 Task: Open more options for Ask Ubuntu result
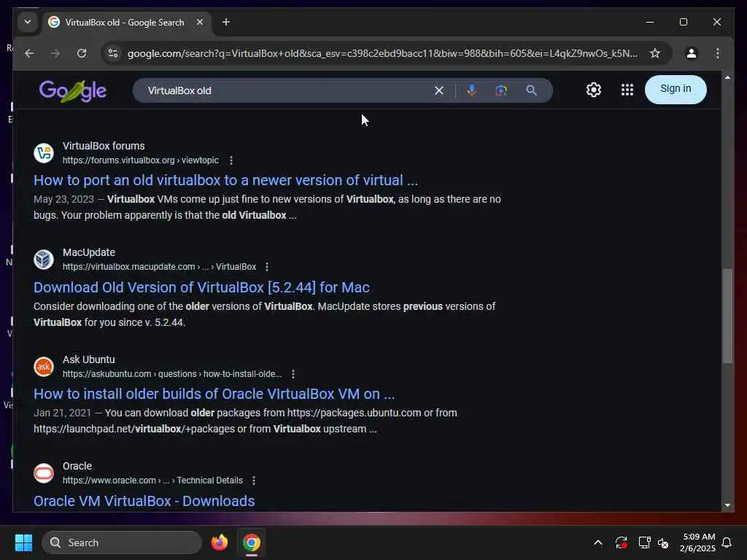293,374
